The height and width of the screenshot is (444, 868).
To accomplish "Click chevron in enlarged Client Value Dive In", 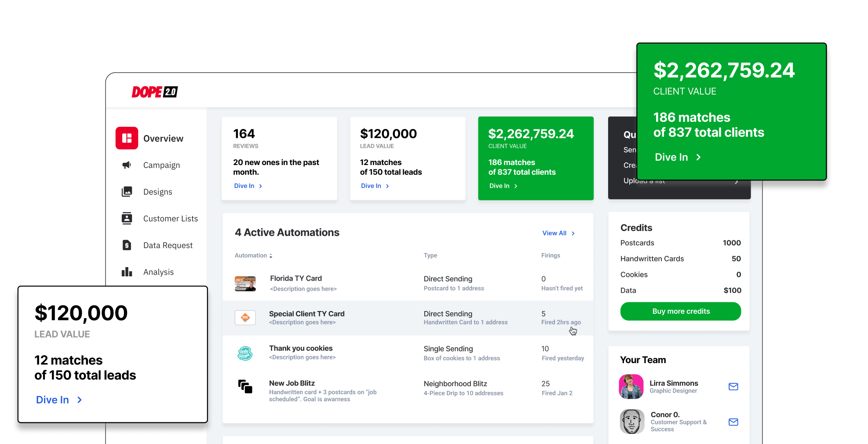I will (698, 158).
